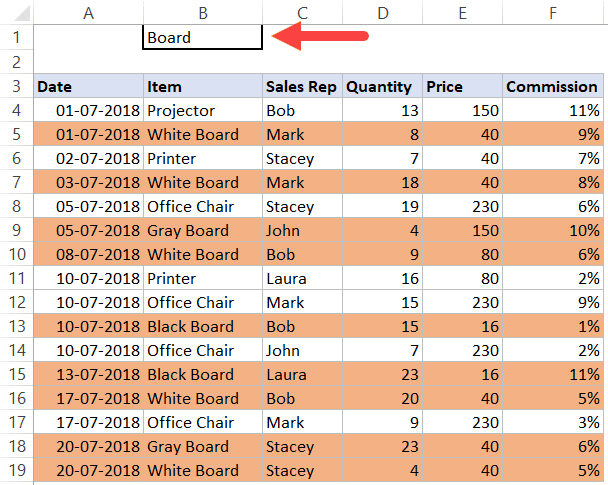Click the Commission header cell

(553, 86)
